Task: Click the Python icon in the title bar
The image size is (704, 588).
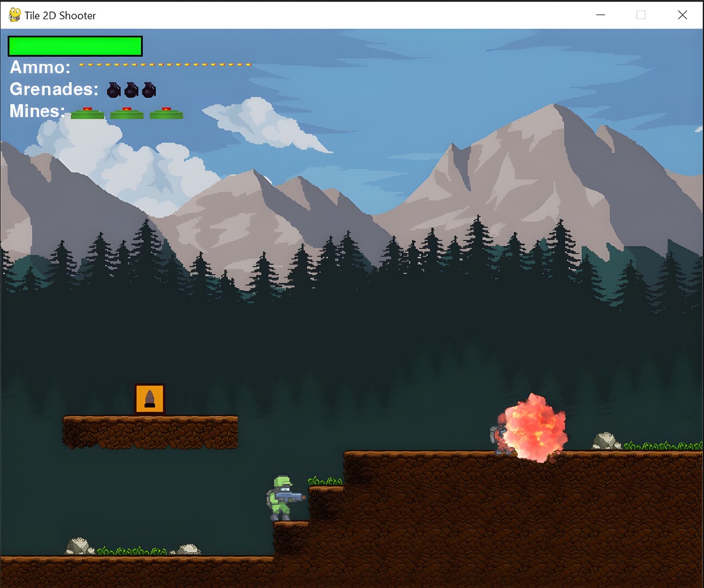Action: (x=15, y=15)
